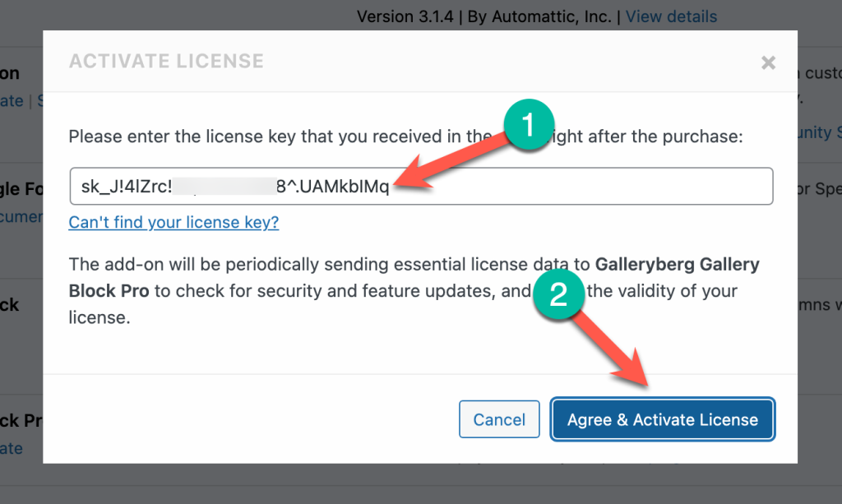Click bold Galleryberg Gallery Block Pro text

676,265
